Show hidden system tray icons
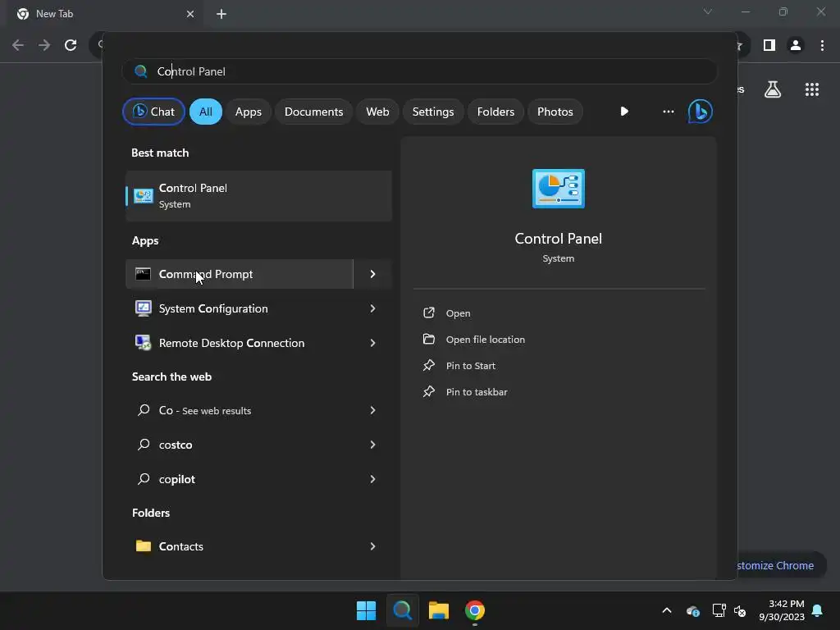The width and height of the screenshot is (840, 630). coord(667,610)
